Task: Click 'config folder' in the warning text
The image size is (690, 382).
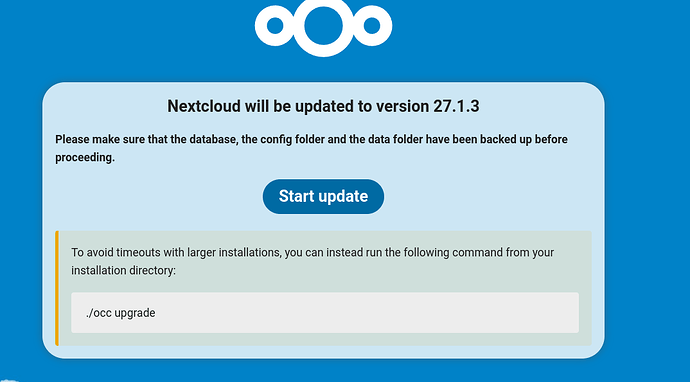Action: coord(292,140)
